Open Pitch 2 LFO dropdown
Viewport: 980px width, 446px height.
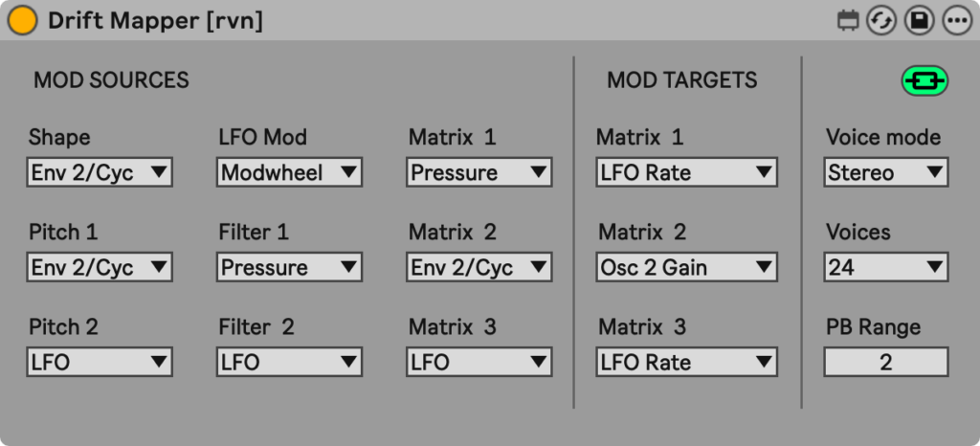pyautogui.click(x=100, y=363)
